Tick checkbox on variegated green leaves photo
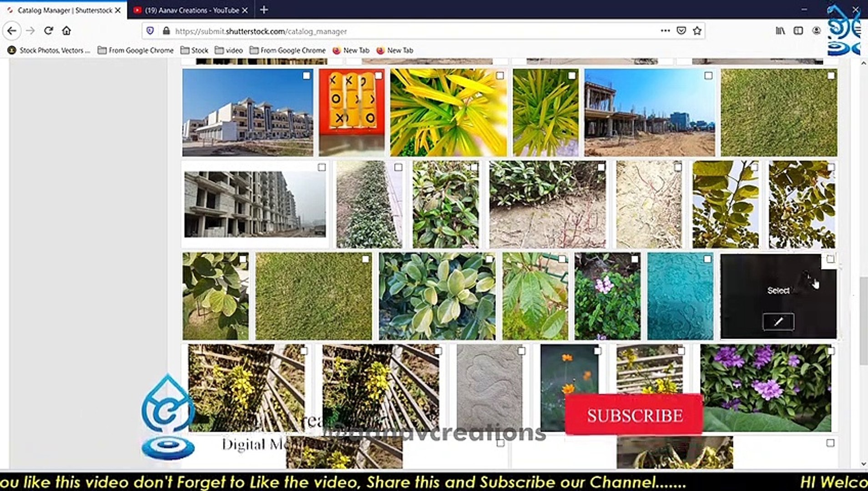Screen dimensions: 868x491 coord(489,259)
